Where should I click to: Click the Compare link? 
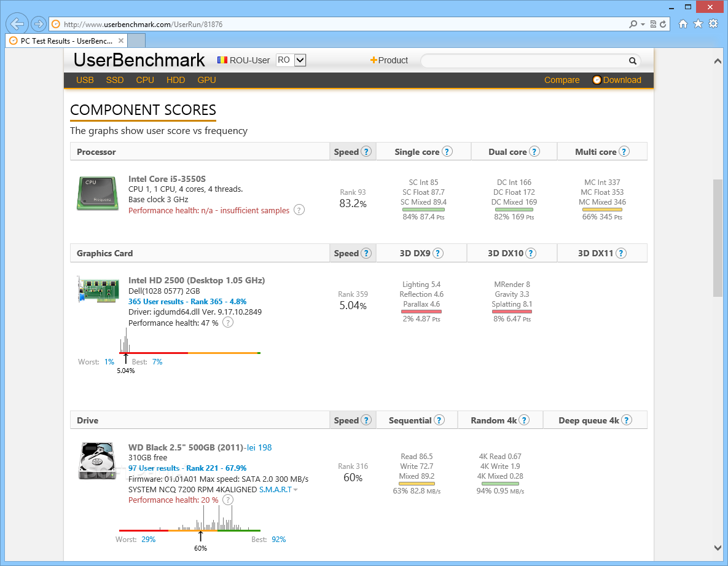pyautogui.click(x=562, y=80)
